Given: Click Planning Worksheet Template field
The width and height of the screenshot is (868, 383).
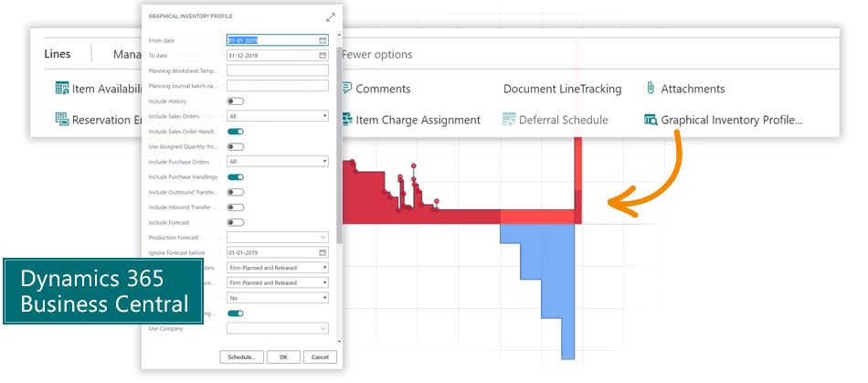Looking at the screenshot, I should tap(278, 71).
